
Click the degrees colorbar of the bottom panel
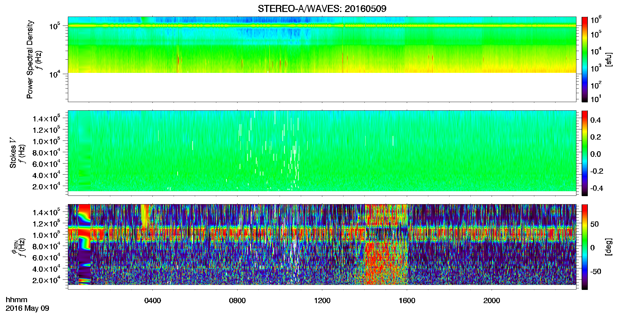(x=585, y=247)
